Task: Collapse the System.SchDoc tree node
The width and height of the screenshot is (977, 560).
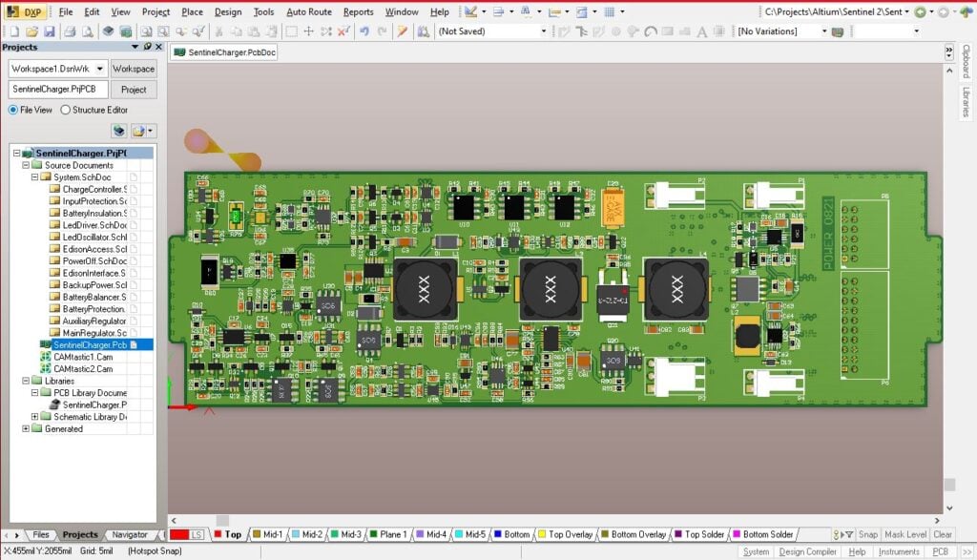Action: click(x=35, y=176)
